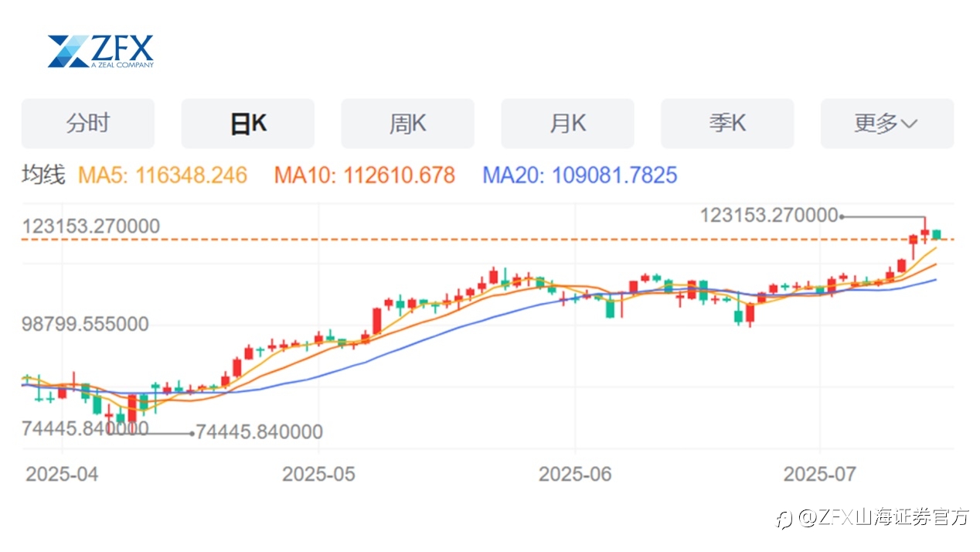Click the 2025-06 date axis label

pos(575,473)
